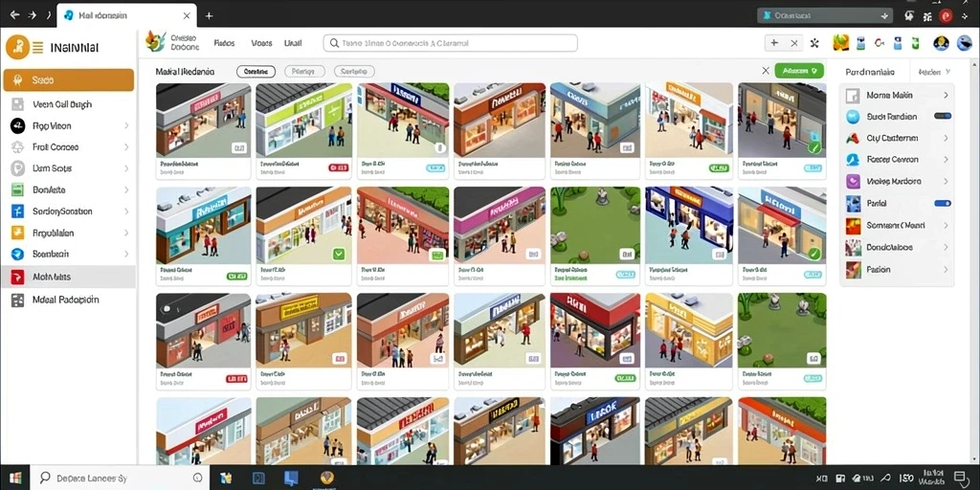Expand the Rngoblalen sidebar chevron

126,233
